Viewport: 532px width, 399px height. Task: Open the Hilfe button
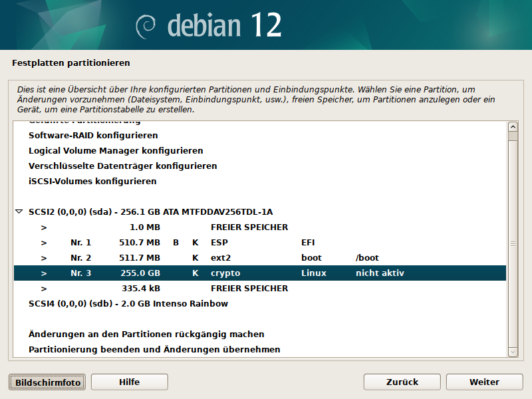click(129, 382)
